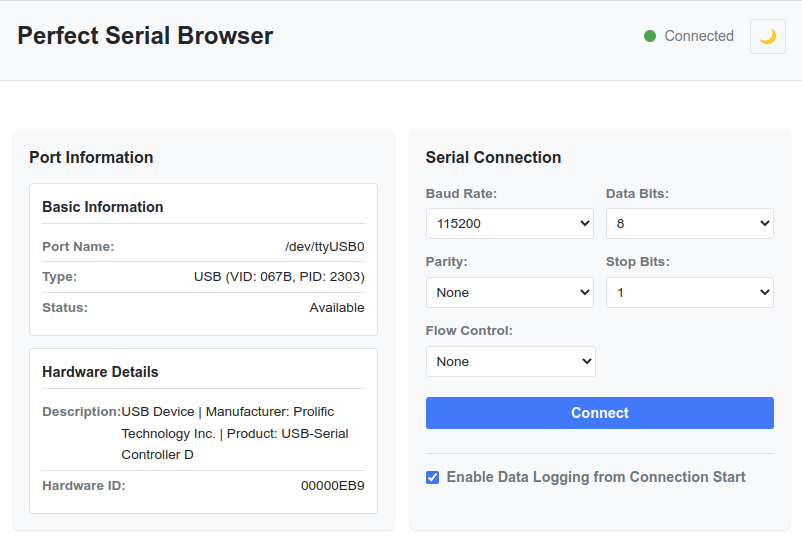Click the Type label in Basic Information
802x539 pixels.
[59, 277]
